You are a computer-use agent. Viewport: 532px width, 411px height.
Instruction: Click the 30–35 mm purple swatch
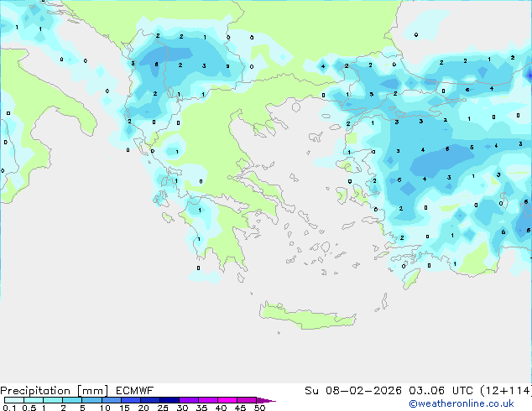(189, 400)
